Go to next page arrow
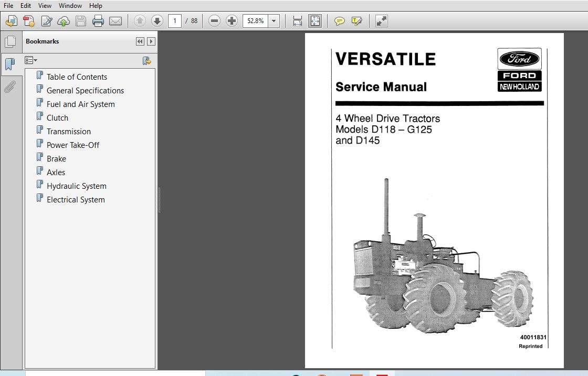This screenshot has width=588, height=376. [157, 21]
